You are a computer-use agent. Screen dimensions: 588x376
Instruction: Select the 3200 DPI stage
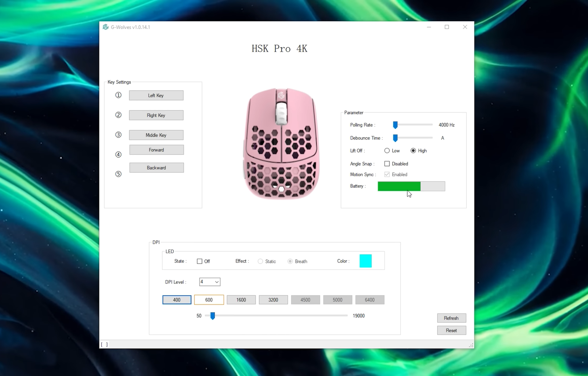[x=273, y=300]
